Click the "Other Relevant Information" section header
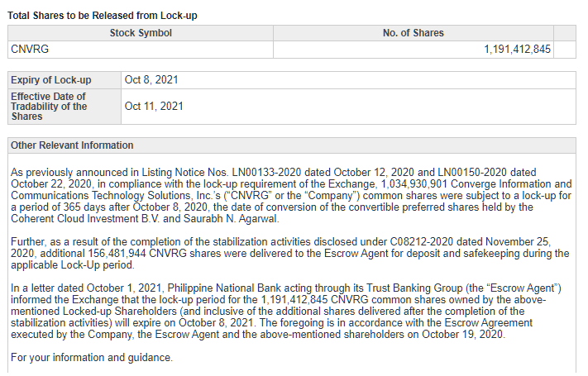Image resolution: width=588 pixels, height=376 pixels. [292, 145]
